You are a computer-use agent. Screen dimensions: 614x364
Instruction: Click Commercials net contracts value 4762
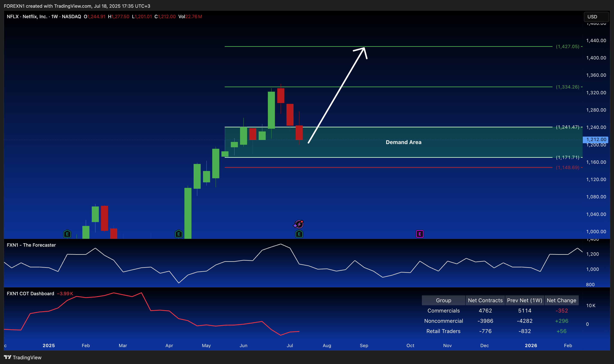(485, 311)
